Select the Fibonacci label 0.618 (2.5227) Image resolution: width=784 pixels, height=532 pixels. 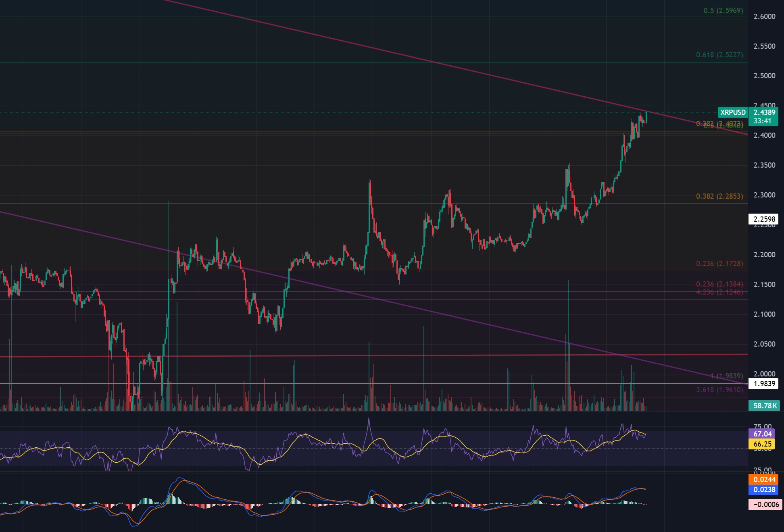click(x=719, y=55)
